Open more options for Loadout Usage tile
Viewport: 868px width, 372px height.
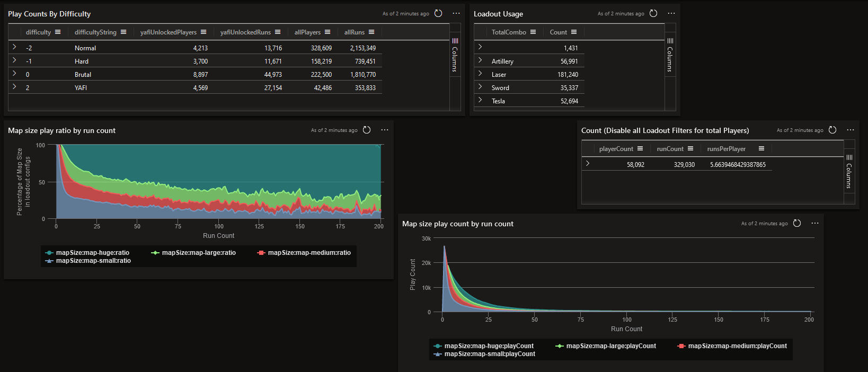click(x=671, y=13)
